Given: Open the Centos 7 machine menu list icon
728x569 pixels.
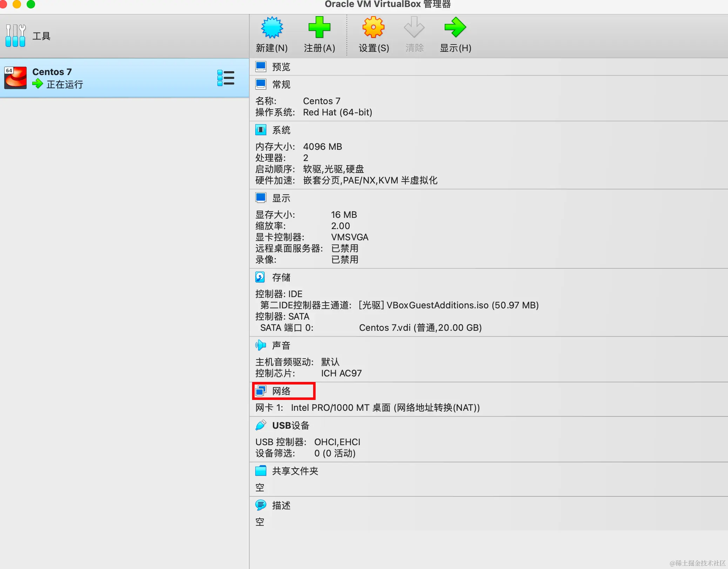Looking at the screenshot, I should coord(226,78).
